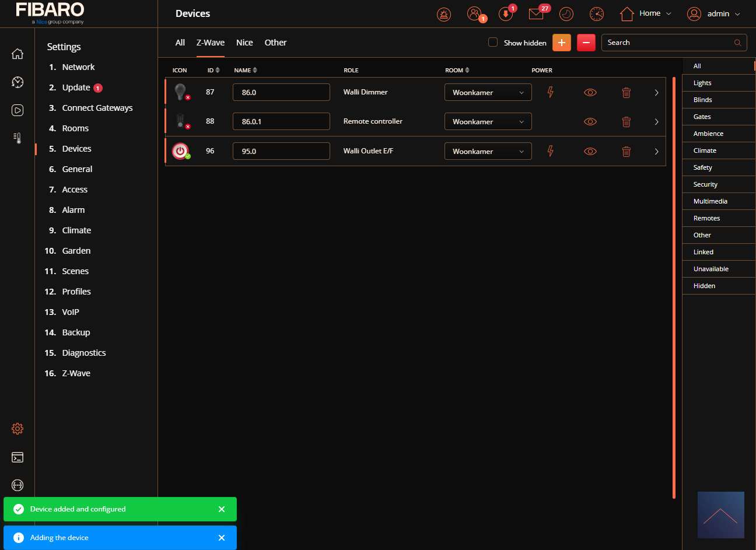This screenshot has height=550, width=756.
Task: Click the power lightning icon for Walli Outlet E/F
Action: [x=550, y=151]
